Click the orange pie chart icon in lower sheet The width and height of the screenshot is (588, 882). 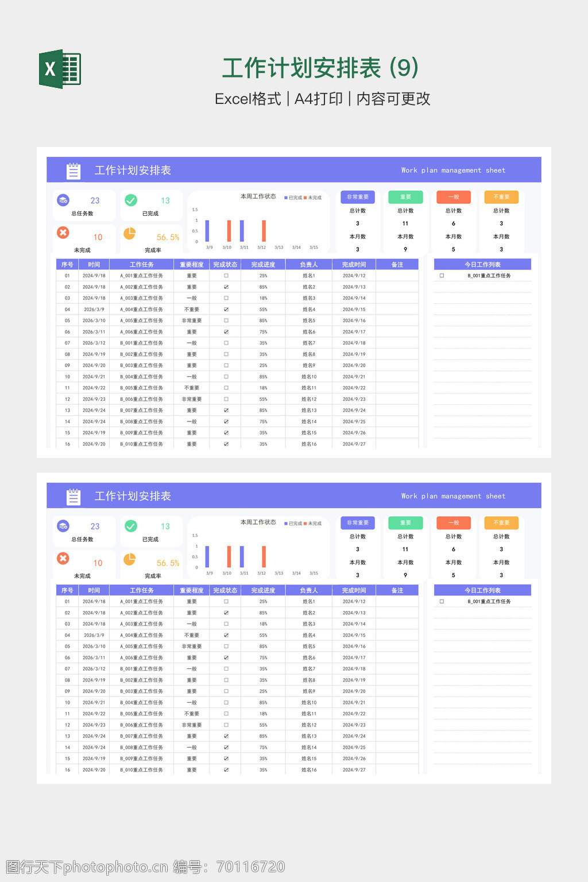[130, 559]
